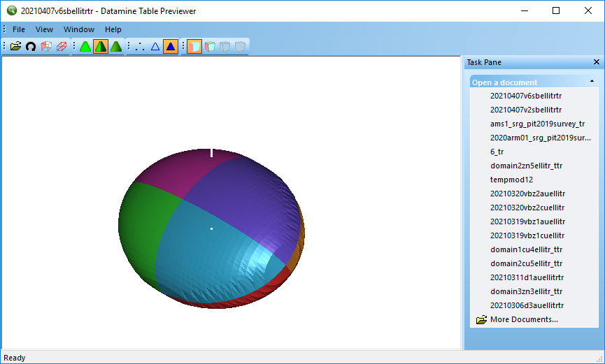Toggle the filled blue triangle display button
This screenshot has height=364, width=605.
click(x=170, y=47)
